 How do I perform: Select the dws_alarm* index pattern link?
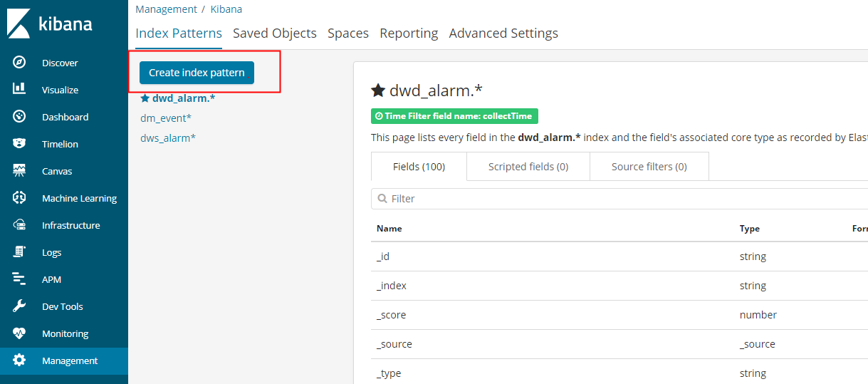pos(168,138)
